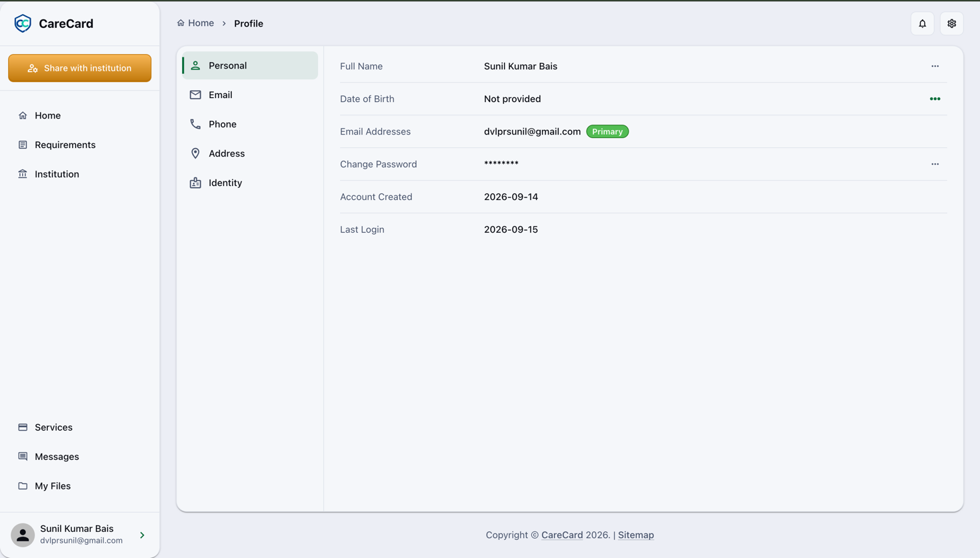Open Institution in sidebar

[x=80, y=174]
